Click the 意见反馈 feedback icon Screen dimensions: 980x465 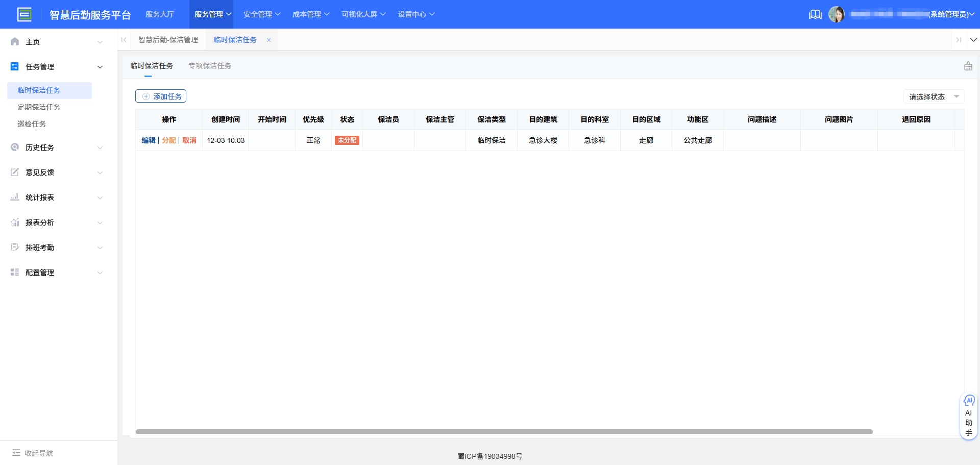tap(14, 172)
